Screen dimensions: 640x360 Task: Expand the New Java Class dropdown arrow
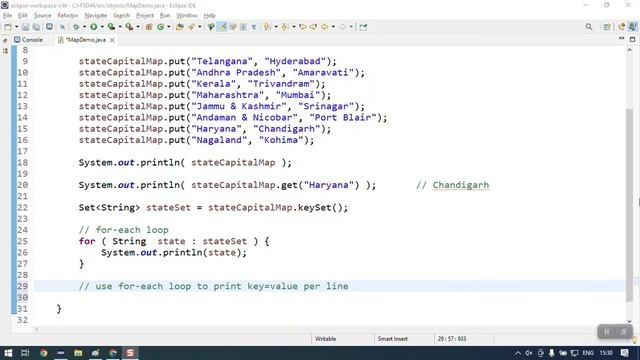pos(169,27)
